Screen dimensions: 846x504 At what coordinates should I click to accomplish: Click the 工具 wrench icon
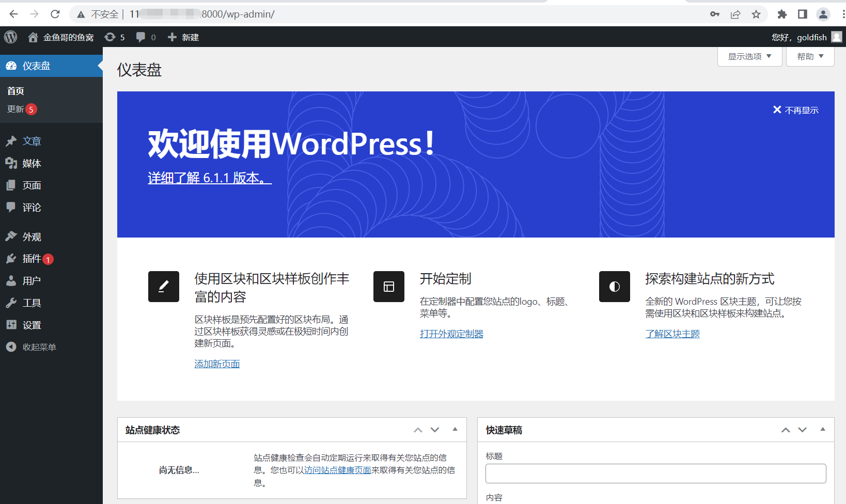click(11, 303)
